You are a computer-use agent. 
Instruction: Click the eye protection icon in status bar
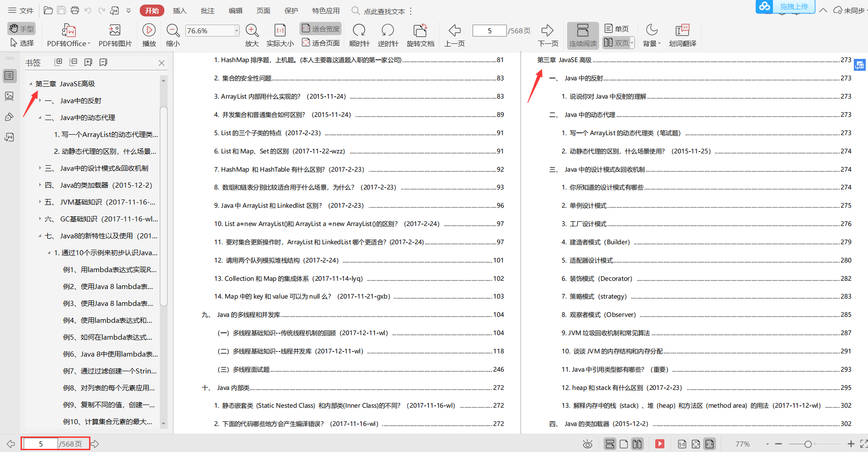tap(588, 444)
